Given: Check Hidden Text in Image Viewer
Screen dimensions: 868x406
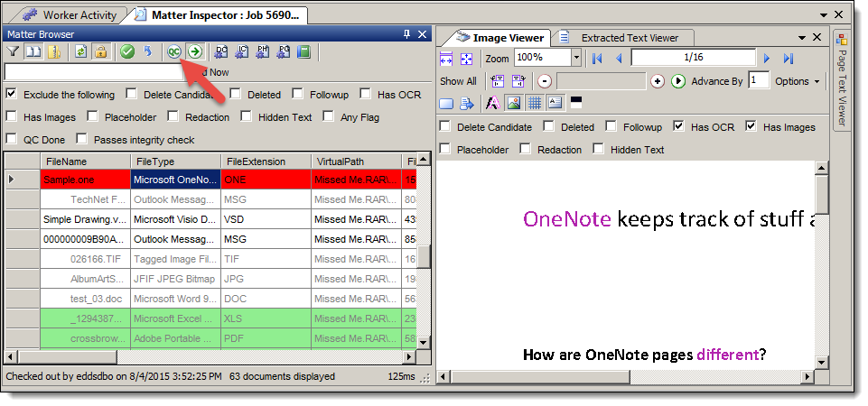Looking at the screenshot, I should point(599,149).
